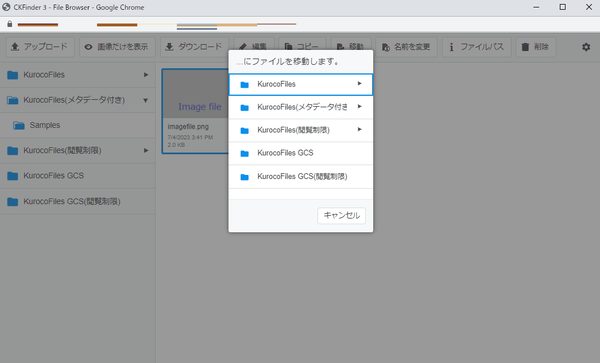Click the Samples folder icon in the sidebar
Image resolution: width=600 pixels, height=363 pixels.
pos(19,125)
